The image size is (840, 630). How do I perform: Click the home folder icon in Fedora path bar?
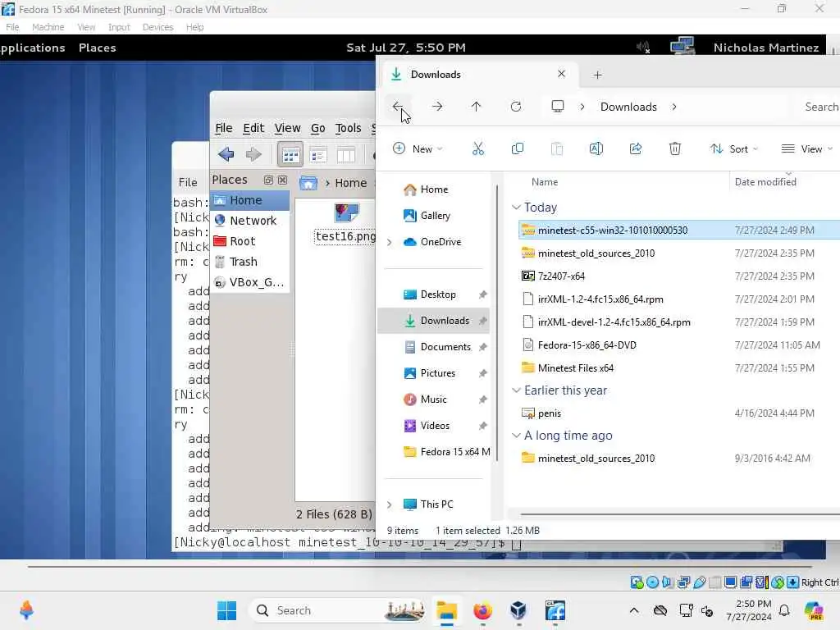coord(308,183)
